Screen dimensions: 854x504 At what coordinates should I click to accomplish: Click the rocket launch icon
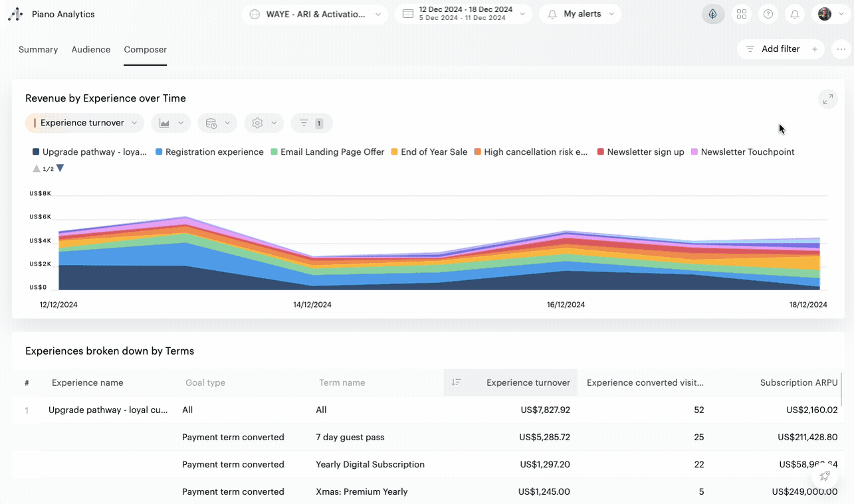click(x=825, y=476)
